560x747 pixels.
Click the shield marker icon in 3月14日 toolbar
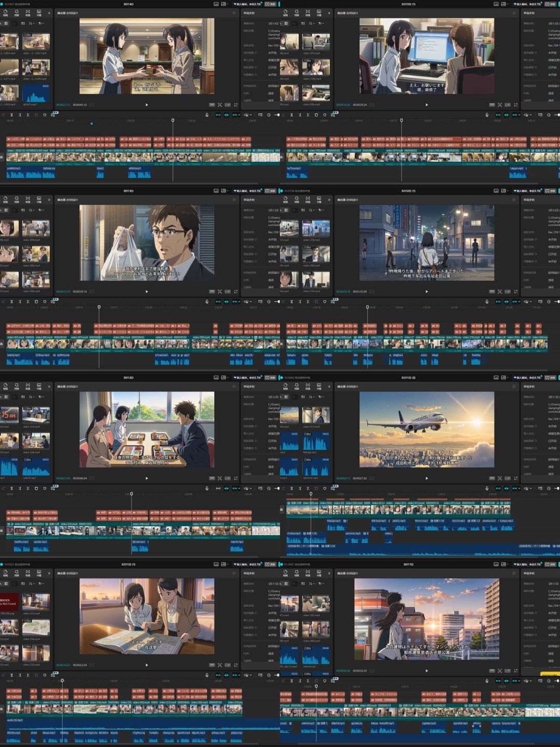[x=45, y=115]
